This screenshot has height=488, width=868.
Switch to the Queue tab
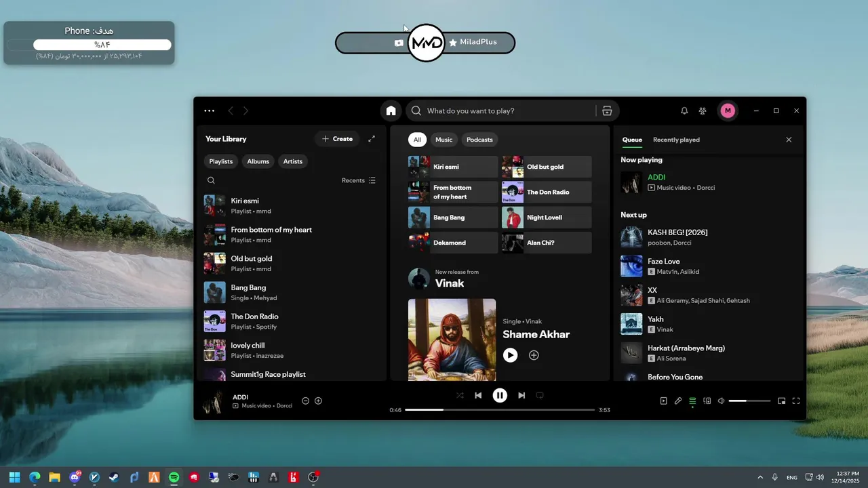632,140
